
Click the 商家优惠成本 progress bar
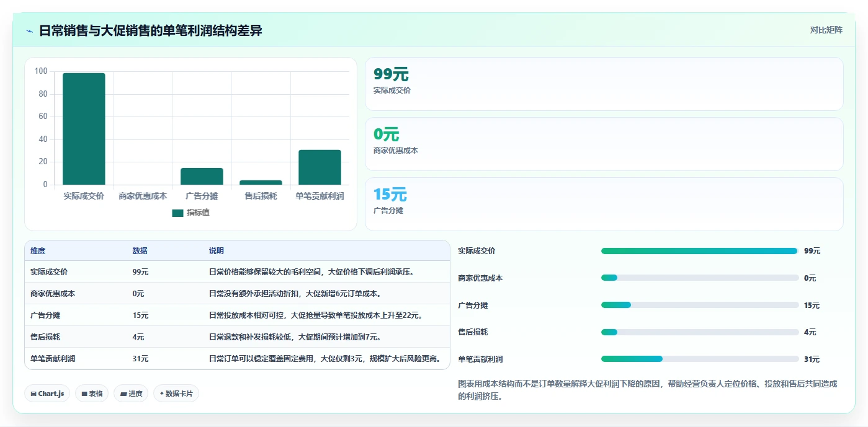point(700,278)
